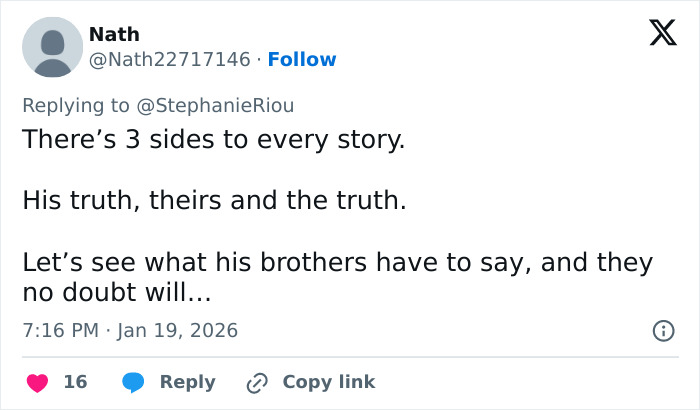Screen dimensions: 700x410
Task: Click the "no doubt will…" text
Action: 115,293
